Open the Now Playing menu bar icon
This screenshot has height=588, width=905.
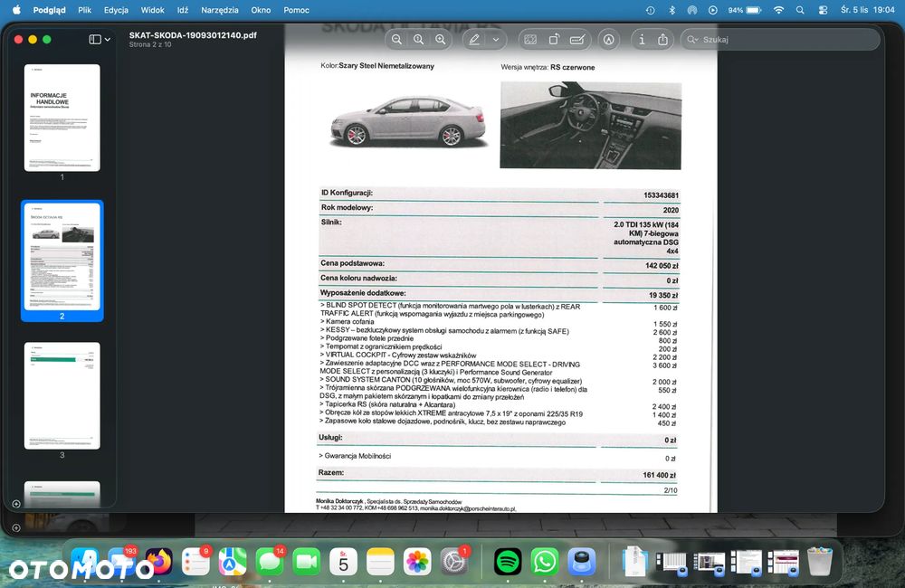tap(713, 10)
